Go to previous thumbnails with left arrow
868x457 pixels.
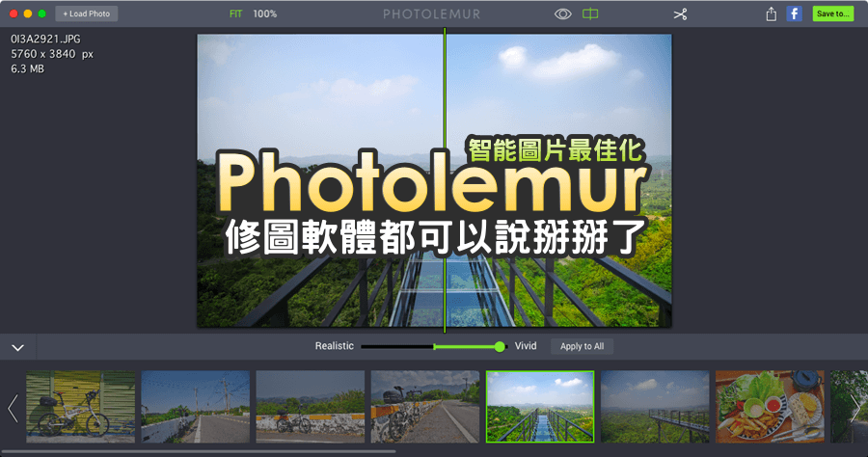pos(13,408)
